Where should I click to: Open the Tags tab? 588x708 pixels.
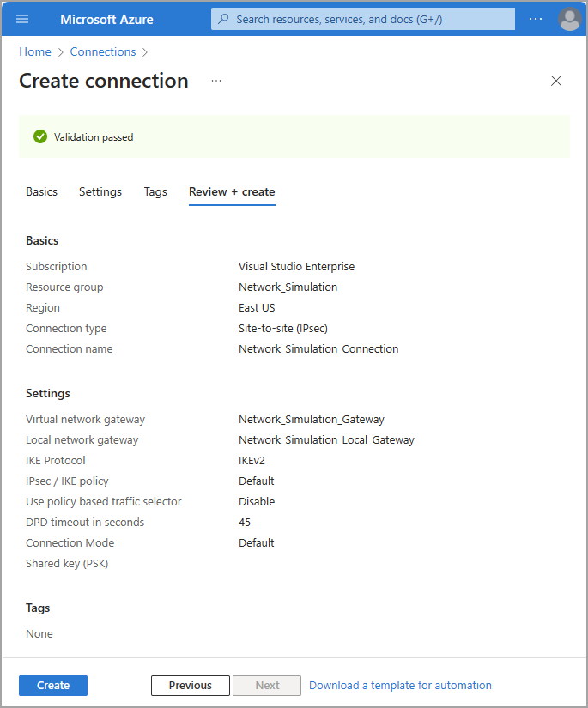click(155, 191)
